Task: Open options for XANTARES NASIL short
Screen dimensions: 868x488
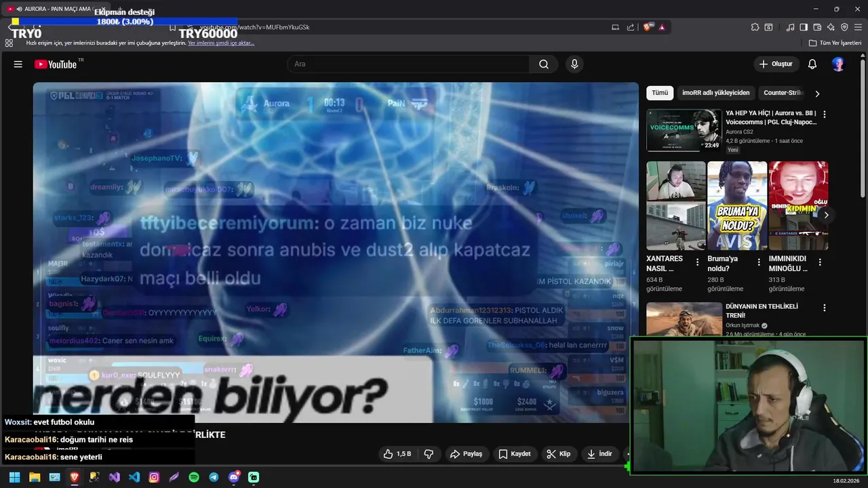Action: pyautogui.click(x=697, y=262)
